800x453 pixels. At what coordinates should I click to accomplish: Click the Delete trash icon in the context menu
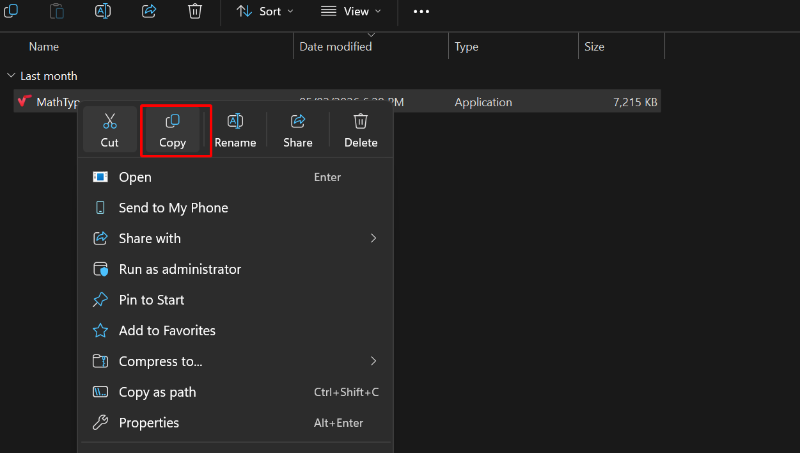[x=361, y=122]
